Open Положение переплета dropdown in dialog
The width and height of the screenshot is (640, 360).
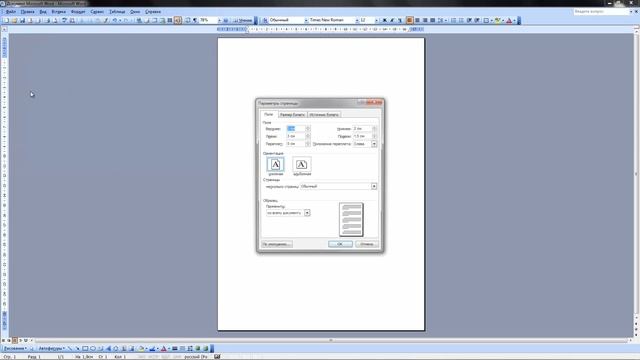click(374, 144)
